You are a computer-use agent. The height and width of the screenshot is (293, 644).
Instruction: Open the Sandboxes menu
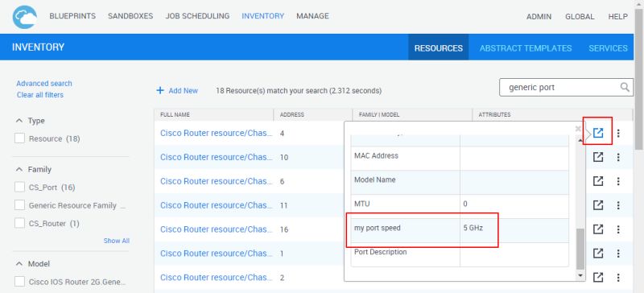(x=130, y=16)
